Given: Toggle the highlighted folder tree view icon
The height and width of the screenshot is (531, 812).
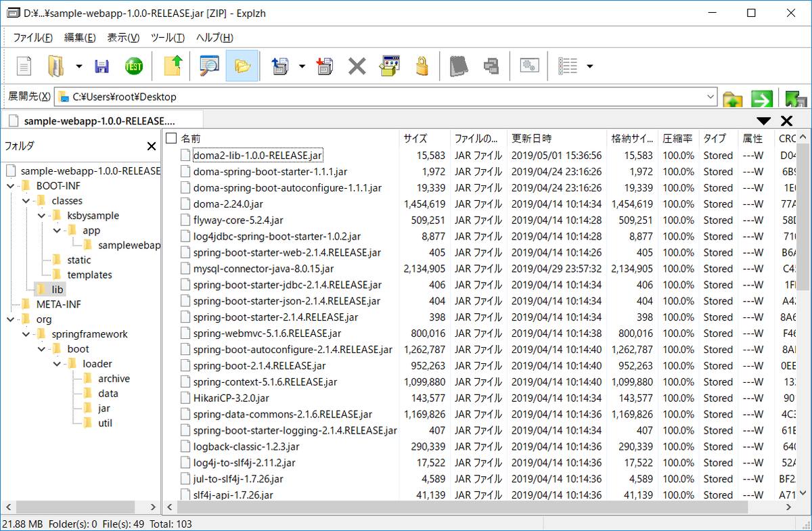Looking at the screenshot, I should pos(242,66).
